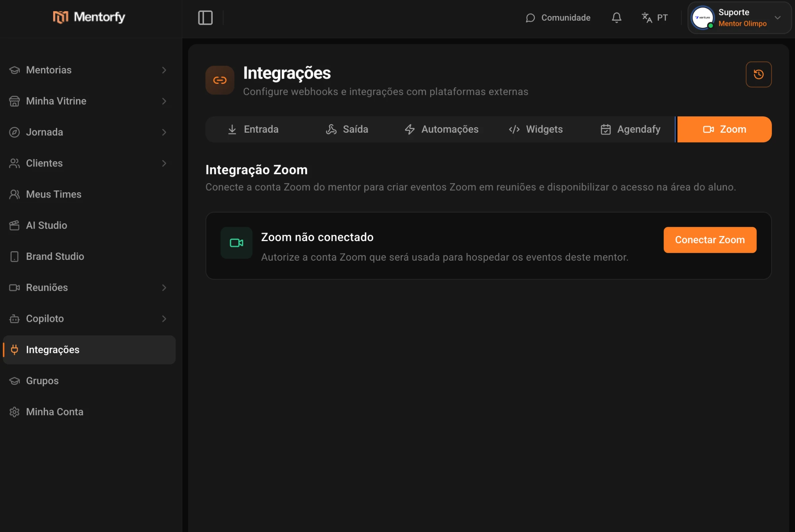The image size is (795, 532).
Task: Expand the Clientes chevron
Action: 164,163
